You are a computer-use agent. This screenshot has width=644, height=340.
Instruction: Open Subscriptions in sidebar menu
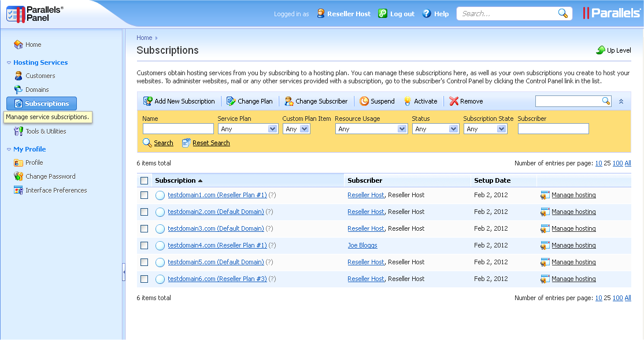pyautogui.click(x=42, y=104)
